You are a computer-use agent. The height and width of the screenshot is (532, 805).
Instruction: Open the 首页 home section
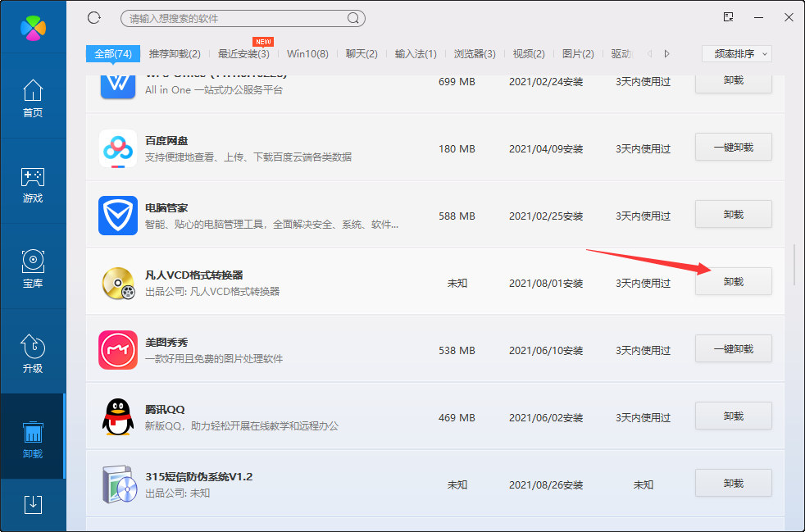(x=33, y=98)
